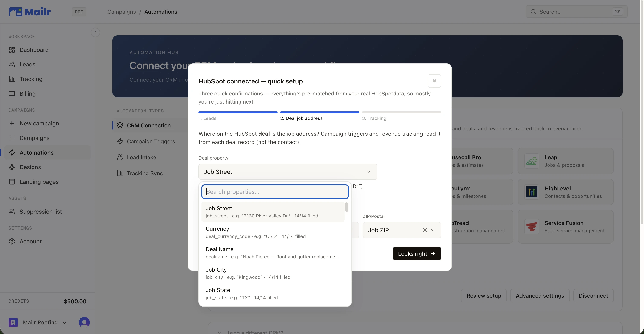Click the Disconnect button
Image resolution: width=644 pixels, height=334 pixels.
[593, 296]
